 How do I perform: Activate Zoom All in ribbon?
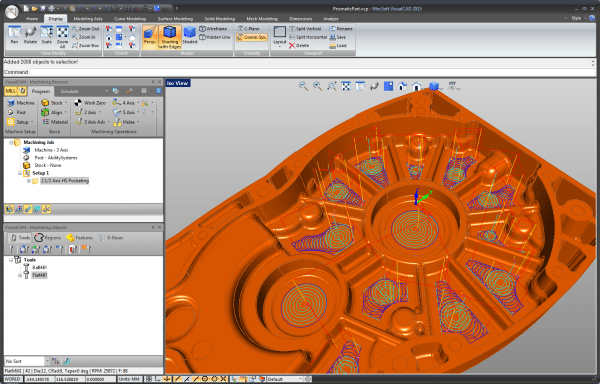[x=62, y=37]
